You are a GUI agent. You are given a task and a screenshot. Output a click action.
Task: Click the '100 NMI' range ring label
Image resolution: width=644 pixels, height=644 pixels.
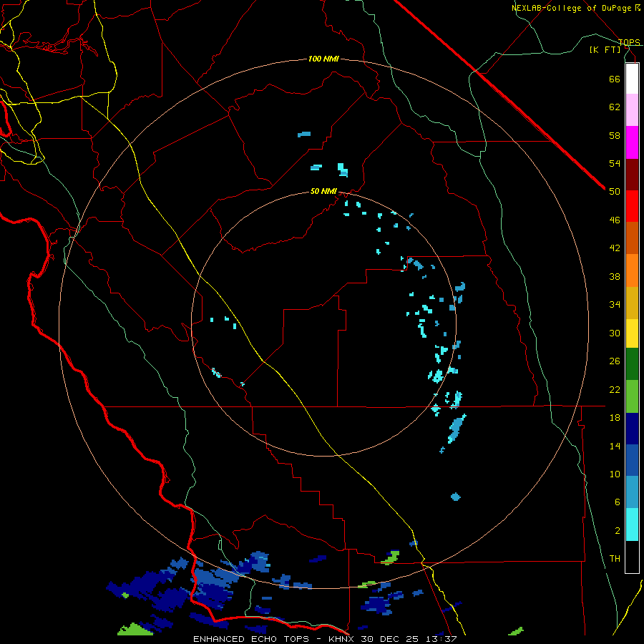coord(323,59)
